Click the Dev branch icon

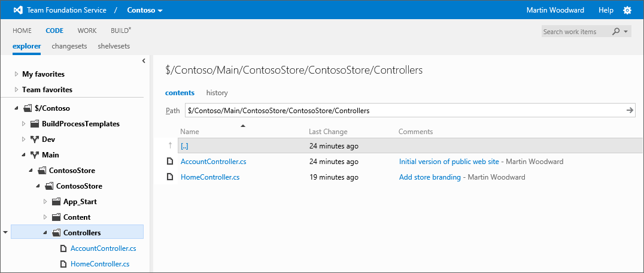click(x=35, y=139)
